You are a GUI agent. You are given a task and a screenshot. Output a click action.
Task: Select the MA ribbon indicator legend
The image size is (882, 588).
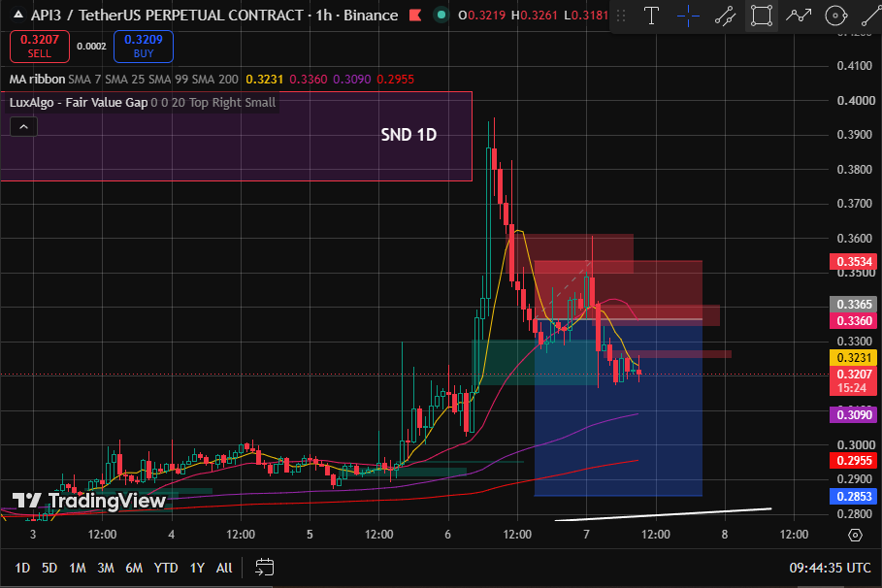pos(37,80)
